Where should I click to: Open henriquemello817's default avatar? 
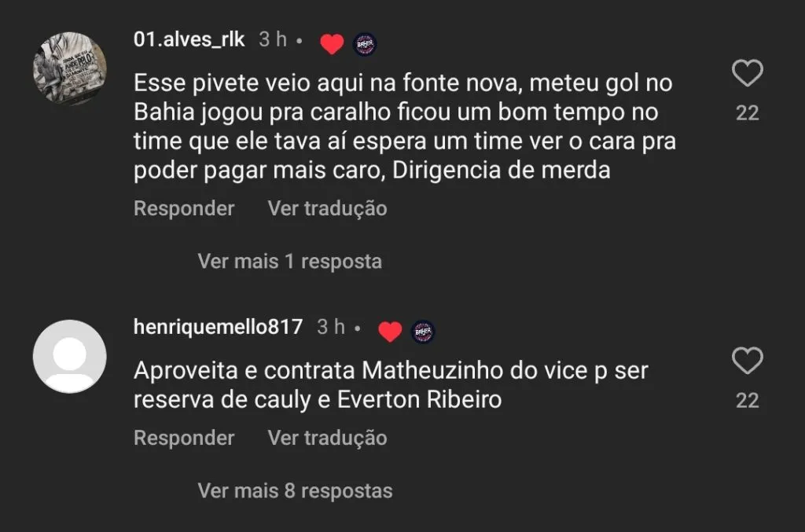pyautogui.click(x=70, y=355)
